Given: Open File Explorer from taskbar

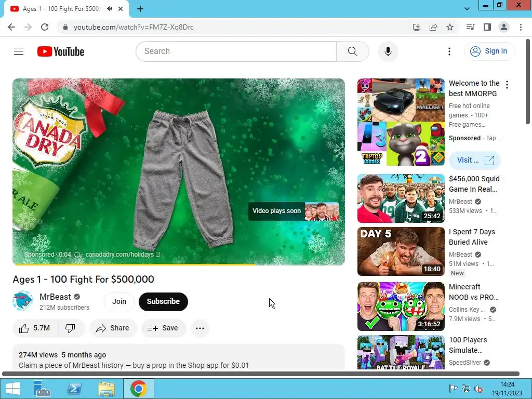Looking at the screenshot, I should pos(107,389).
